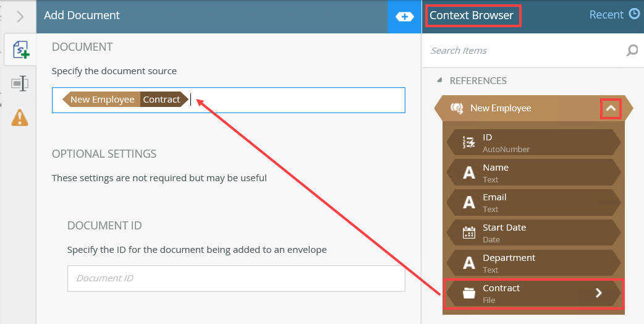Select the New Employee reference header

[534, 108]
